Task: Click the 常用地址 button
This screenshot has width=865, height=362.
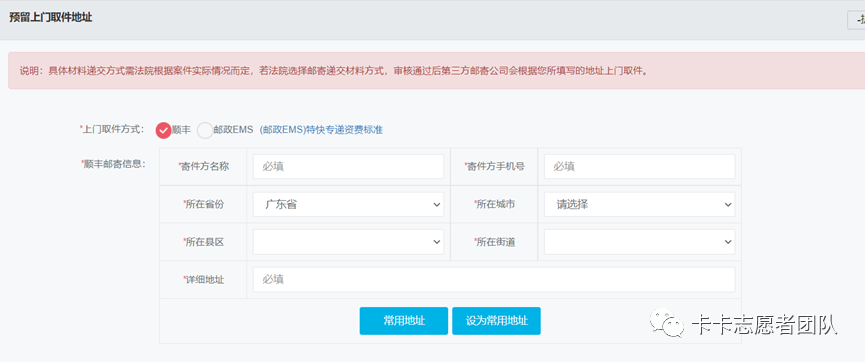Action: click(404, 321)
